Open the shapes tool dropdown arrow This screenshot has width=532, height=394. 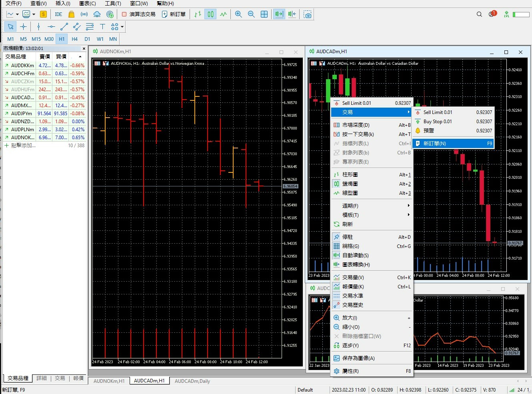(122, 27)
